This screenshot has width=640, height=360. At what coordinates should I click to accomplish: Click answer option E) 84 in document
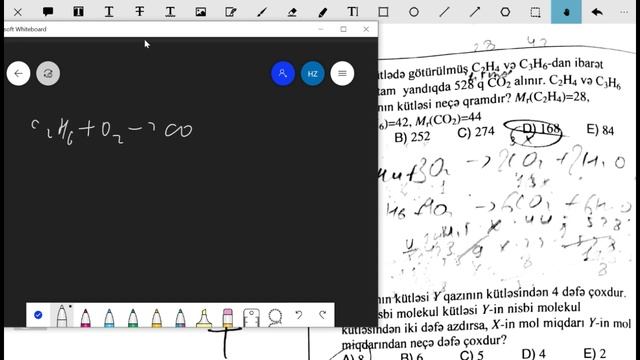[x=600, y=130]
